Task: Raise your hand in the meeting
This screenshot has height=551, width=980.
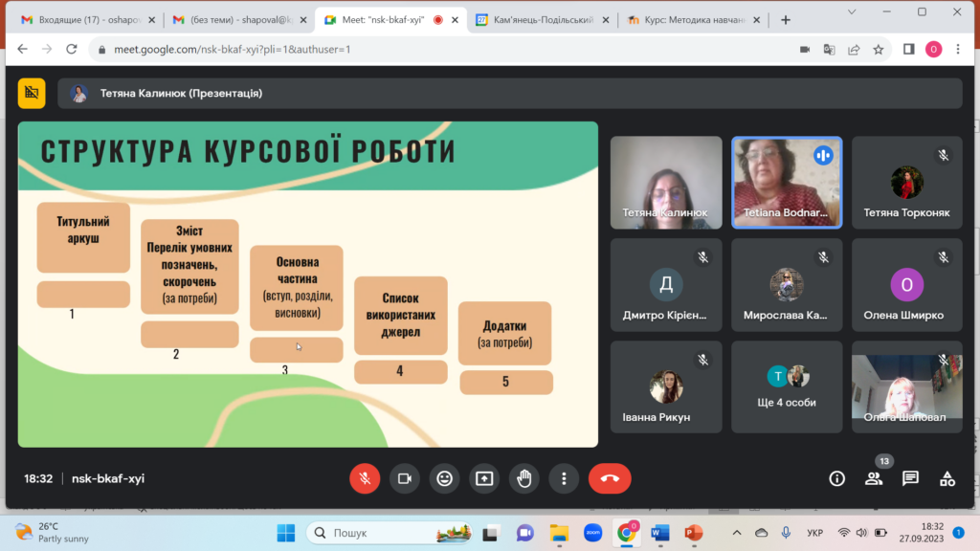Action: [x=524, y=478]
